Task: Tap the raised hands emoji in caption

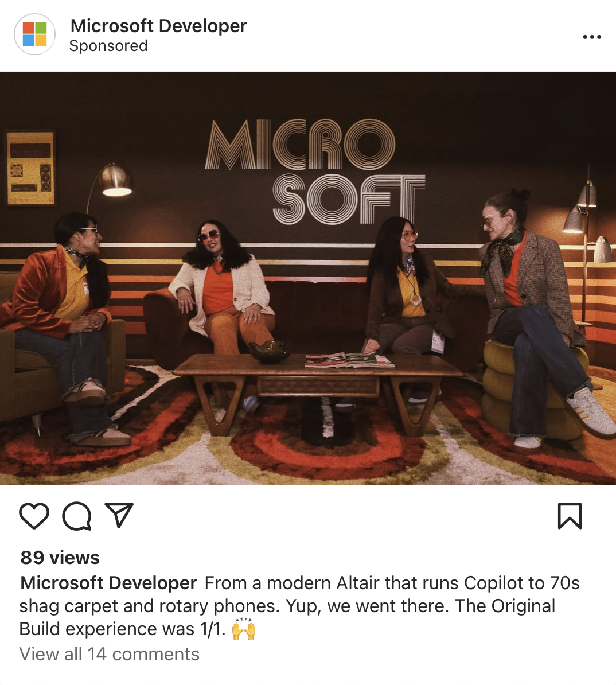Action: [x=243, y=629]
